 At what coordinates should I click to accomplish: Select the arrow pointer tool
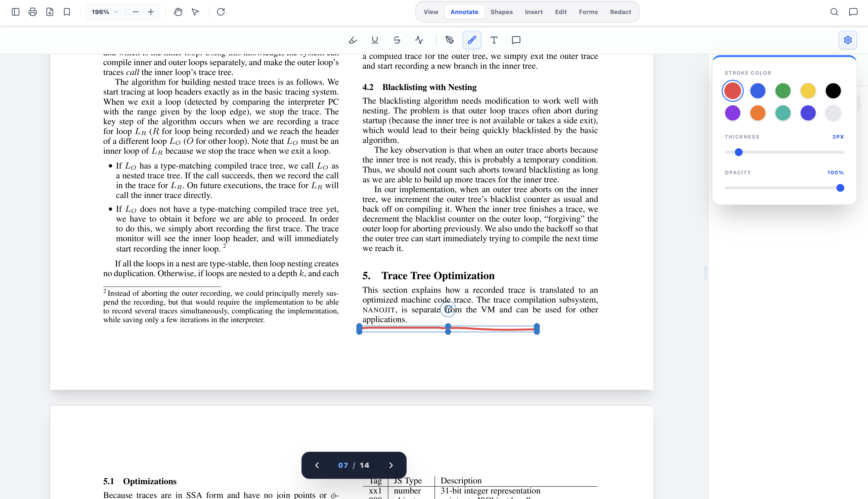coord(195,12)
